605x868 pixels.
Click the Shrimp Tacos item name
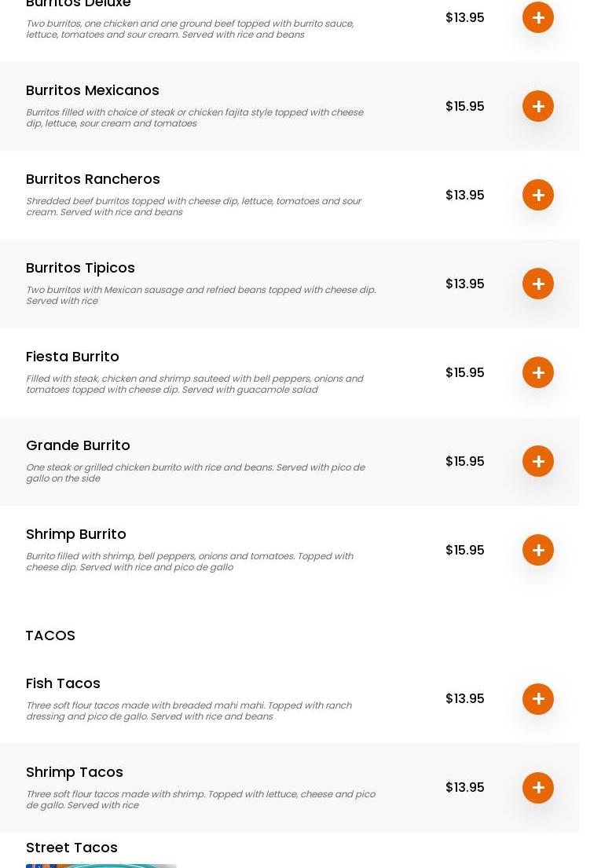(75, 772)
